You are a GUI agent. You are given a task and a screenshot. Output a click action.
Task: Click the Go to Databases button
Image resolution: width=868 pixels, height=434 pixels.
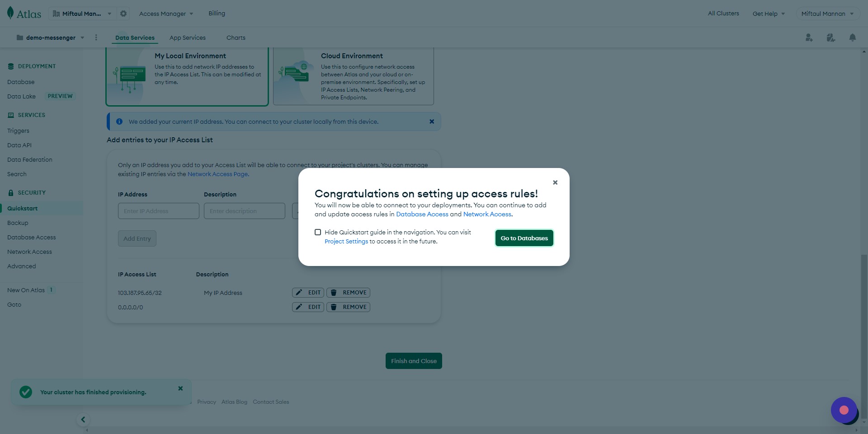click(524, 238)
